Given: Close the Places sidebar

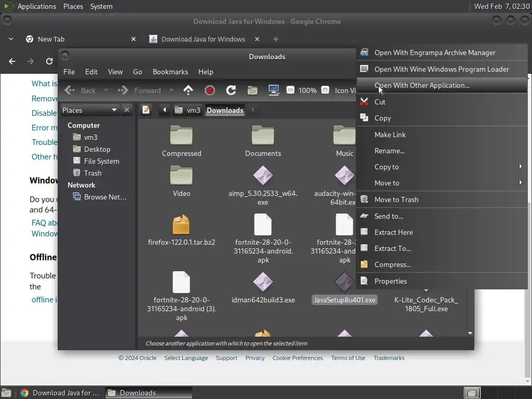Looking at the screenshot, I should click(x=127, y=110).
